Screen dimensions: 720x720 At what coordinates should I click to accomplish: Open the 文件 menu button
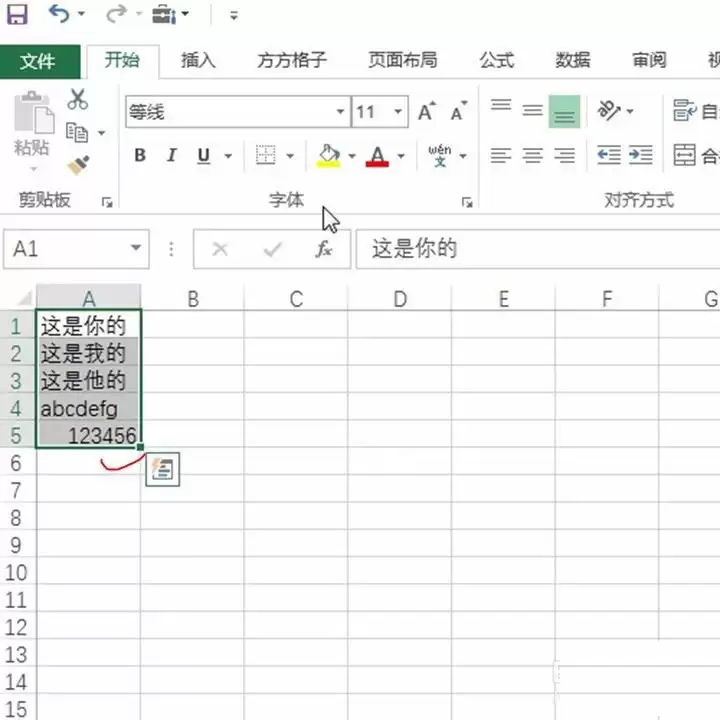(x=38, y=61)
